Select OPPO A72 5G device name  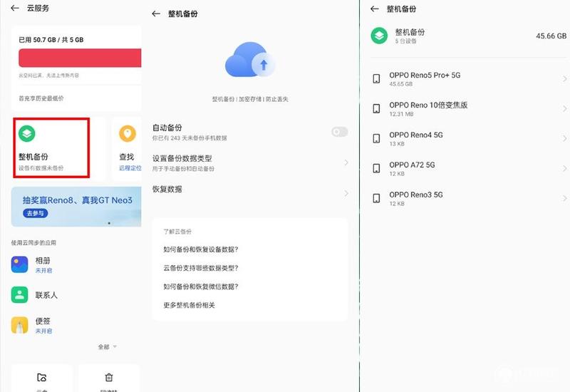[412, 165]
